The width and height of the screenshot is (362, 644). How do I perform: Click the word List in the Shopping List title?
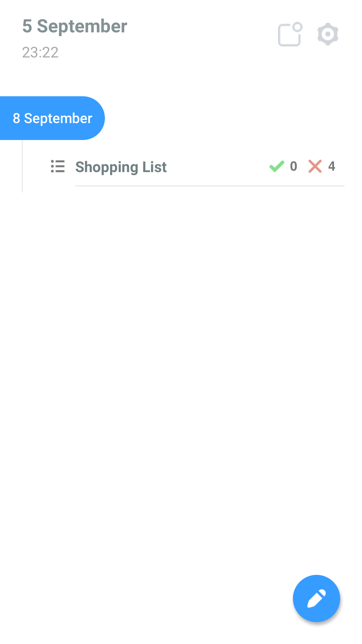(x=154, y=167)
